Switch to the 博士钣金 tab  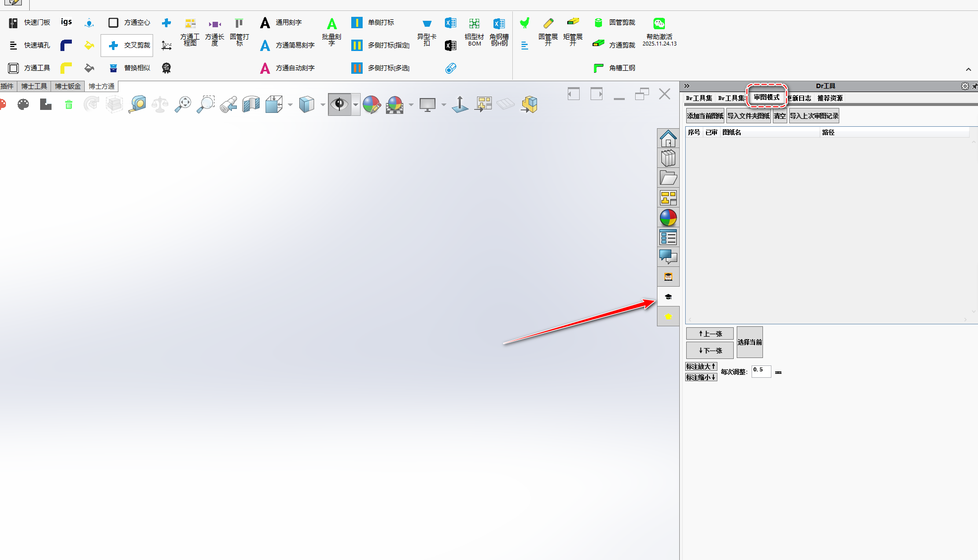[x=67, y=86]
